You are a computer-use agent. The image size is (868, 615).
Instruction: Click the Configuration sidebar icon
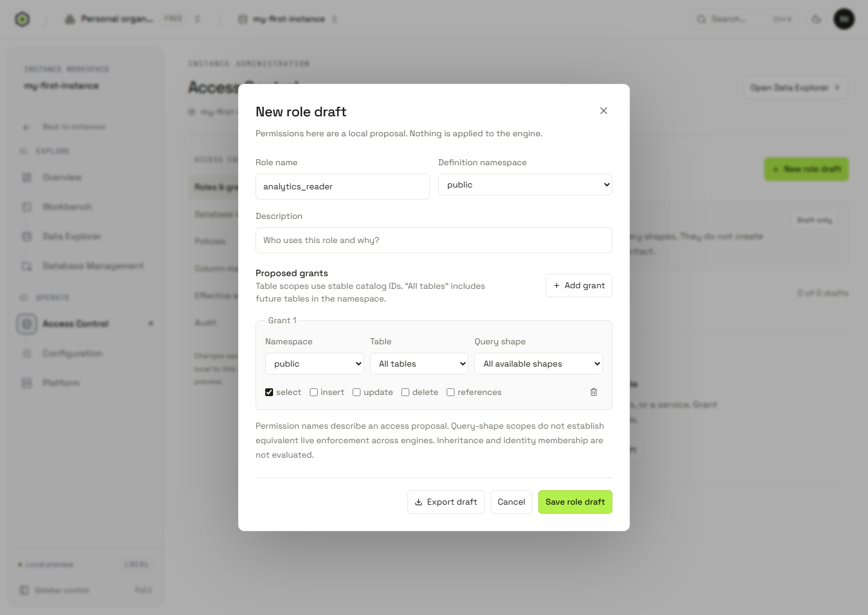pos(27,353)
